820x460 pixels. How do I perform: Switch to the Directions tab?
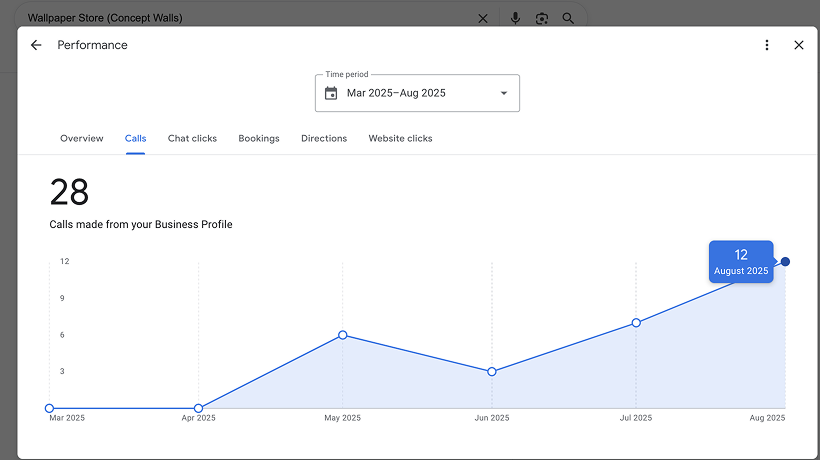pos(324,138)
